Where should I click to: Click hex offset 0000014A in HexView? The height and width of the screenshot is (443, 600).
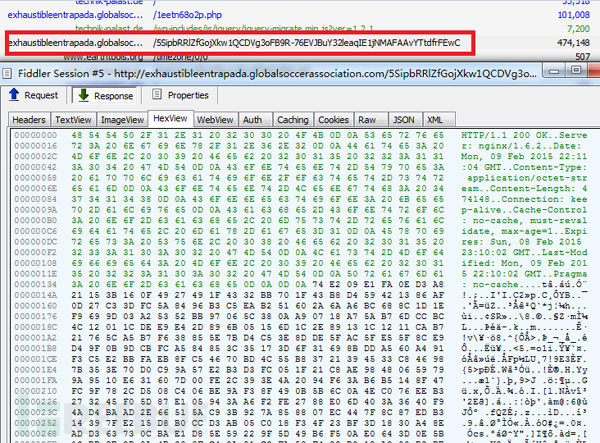[36, 295]
